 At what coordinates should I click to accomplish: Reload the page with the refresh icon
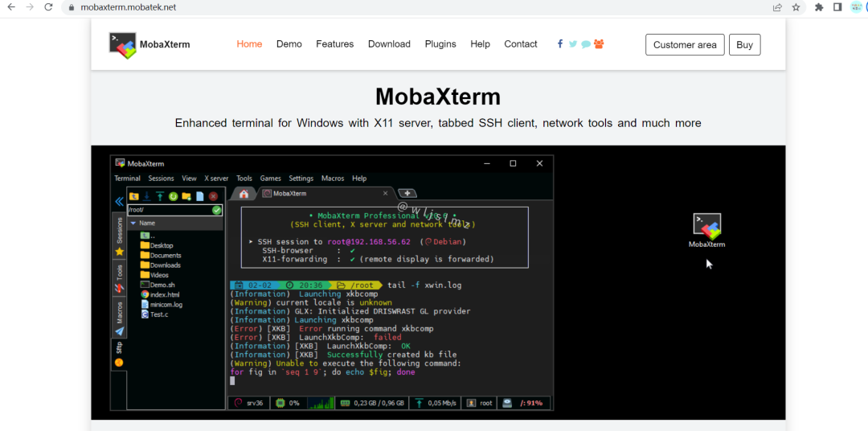(x=49, y=7)
